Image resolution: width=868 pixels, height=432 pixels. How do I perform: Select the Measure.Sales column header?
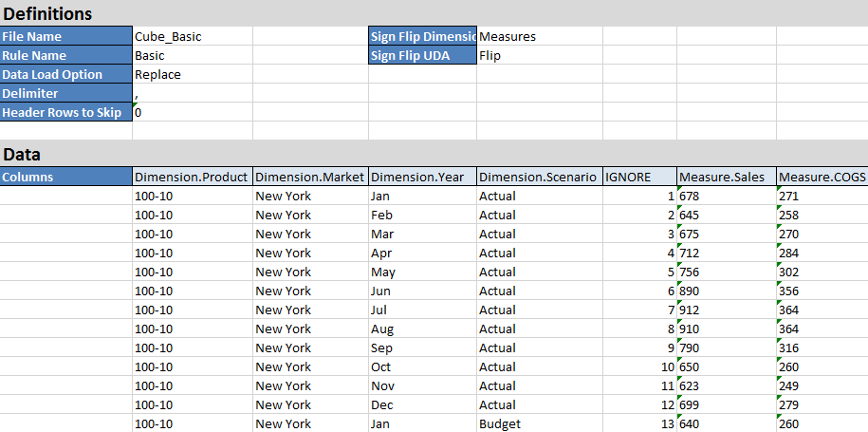click(x=727, y=177)
